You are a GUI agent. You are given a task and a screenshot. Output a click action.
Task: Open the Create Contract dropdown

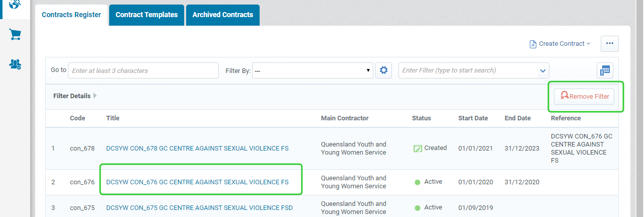point(560,44)
